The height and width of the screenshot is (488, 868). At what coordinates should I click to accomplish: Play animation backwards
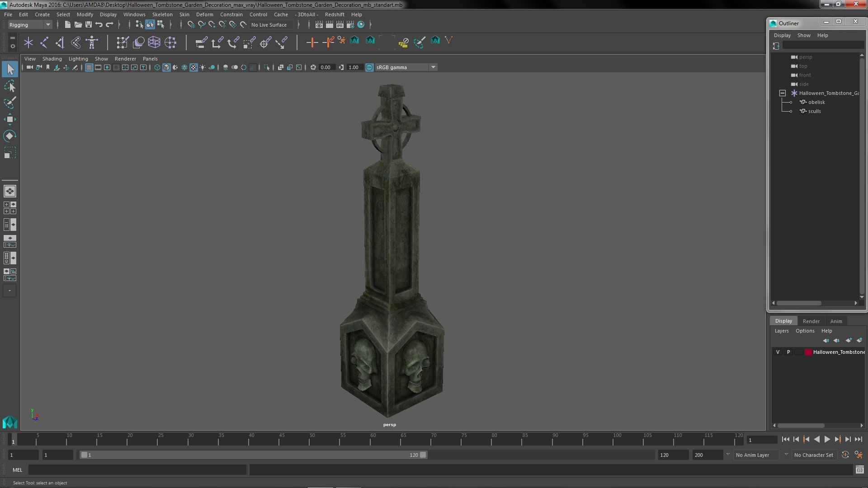tap(816, 439)
